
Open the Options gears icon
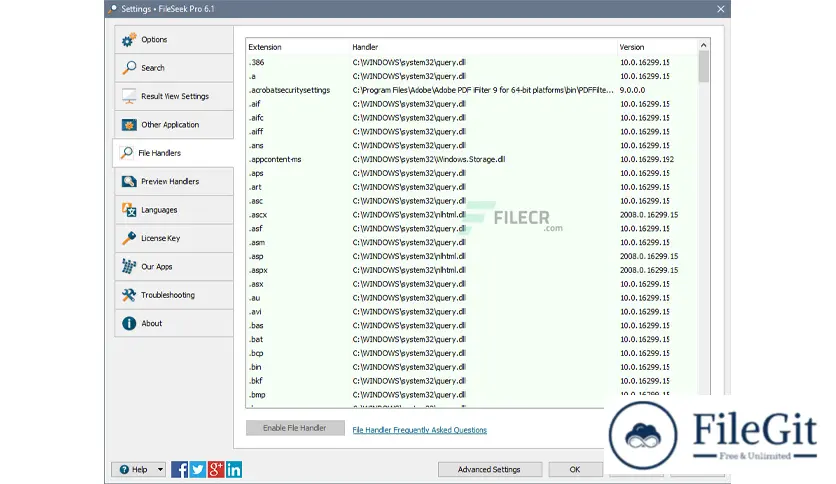tap(128, 40)
